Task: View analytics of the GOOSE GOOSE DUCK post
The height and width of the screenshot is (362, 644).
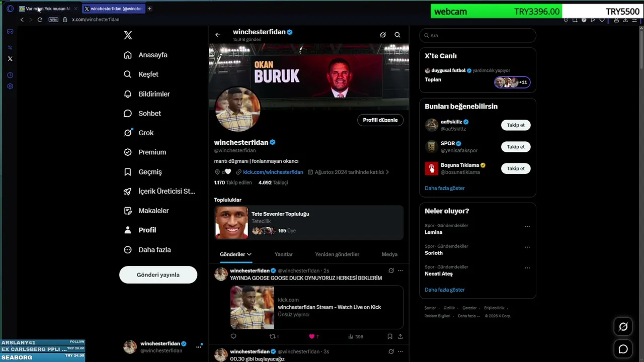Action: point(355,336)
